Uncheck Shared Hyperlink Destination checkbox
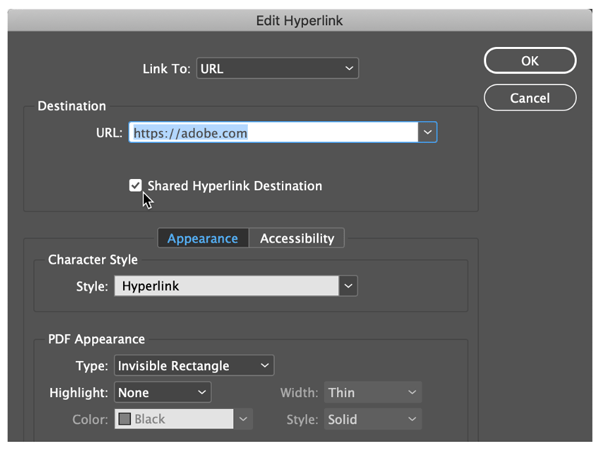Viewport: 600px width, 452px height. 135,186
